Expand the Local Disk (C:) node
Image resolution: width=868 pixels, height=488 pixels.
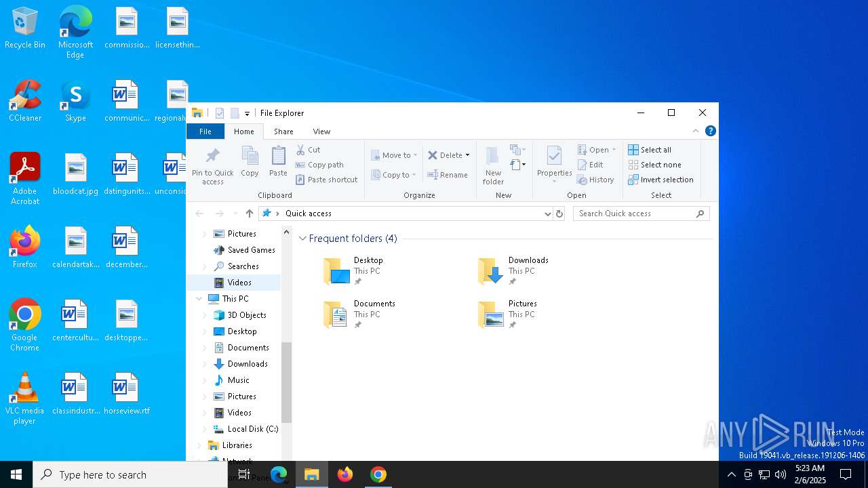coord(205,429)
